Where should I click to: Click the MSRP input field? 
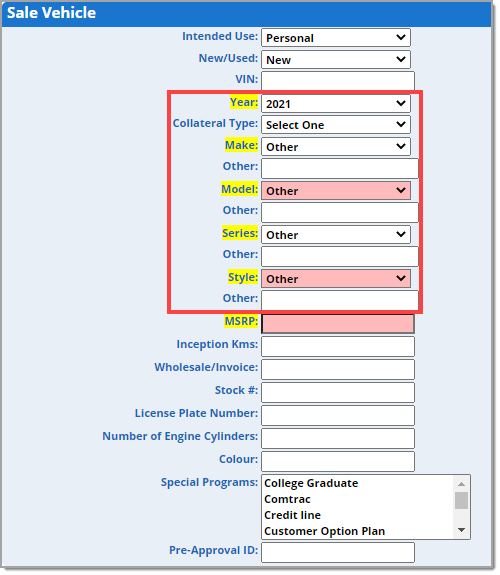pos(338,324)
